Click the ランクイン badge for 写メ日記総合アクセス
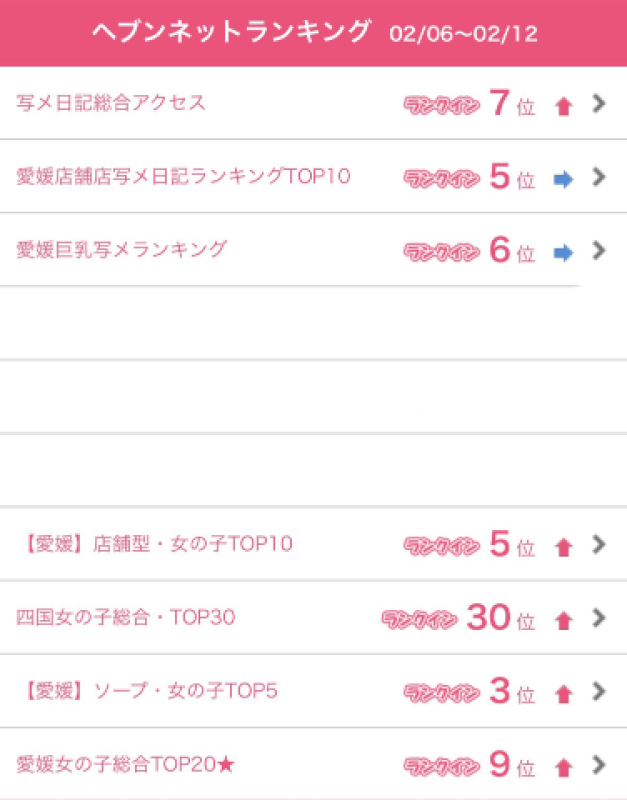The image size is (627, 800). [441, 105]
